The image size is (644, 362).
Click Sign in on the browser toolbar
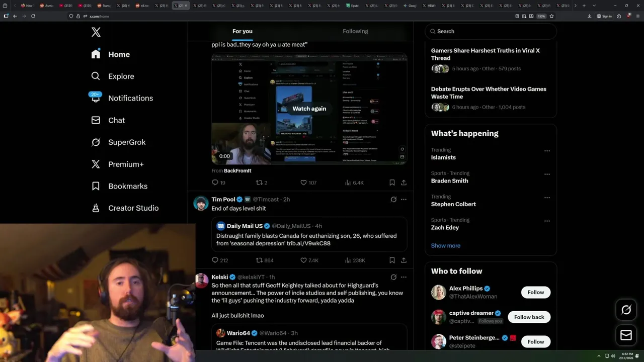point(604,16)
